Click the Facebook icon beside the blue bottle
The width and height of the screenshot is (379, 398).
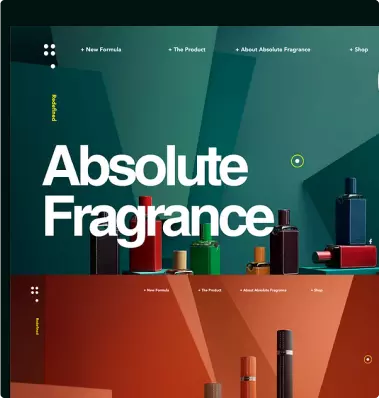[370, 241]
